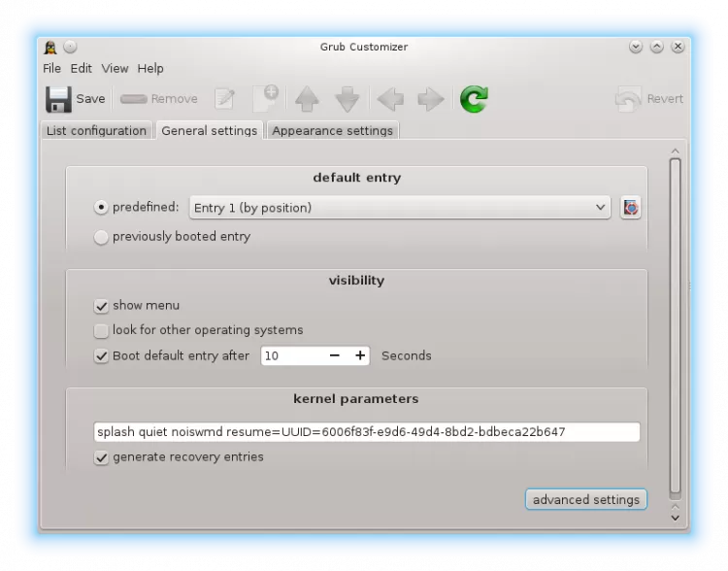Click the scrollbar up arrow at the top
This screenshot has width=728, height=571.
pyautogui.click(x=675, y=151)
